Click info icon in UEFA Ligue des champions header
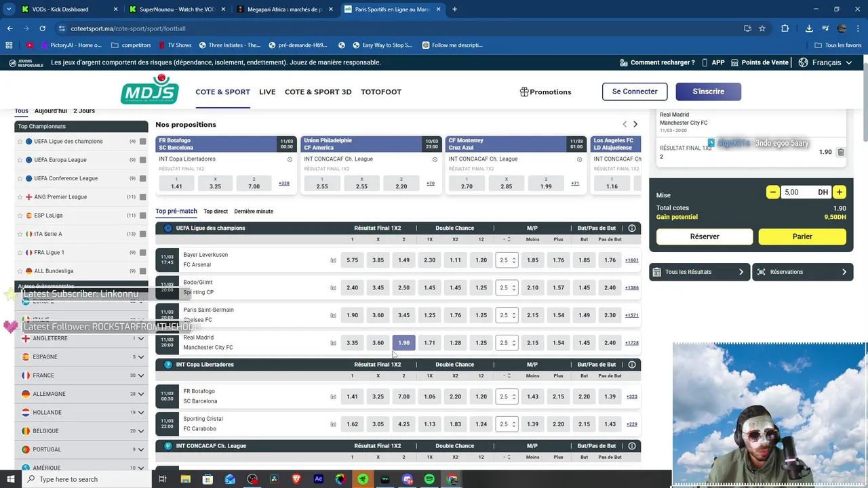 click(x=632, y=228)
